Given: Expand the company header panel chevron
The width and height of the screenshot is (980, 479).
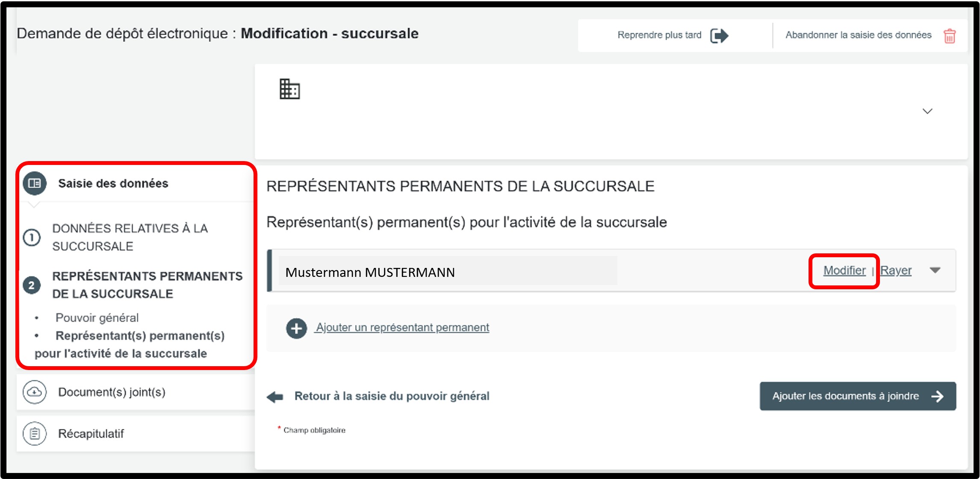Looking at the screenshot, I should tap(927, 112).
